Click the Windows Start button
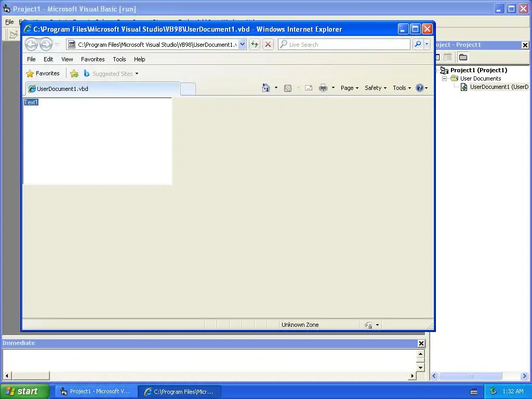 point(25,391)
